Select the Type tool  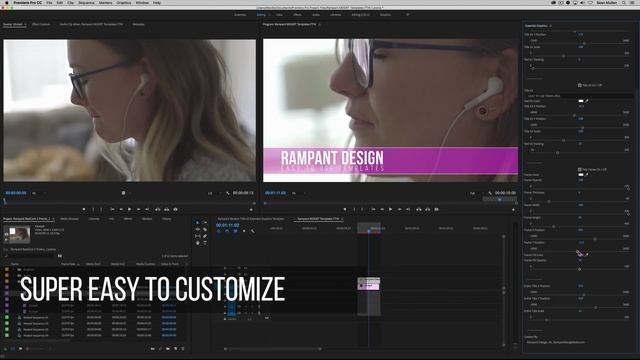[205, 243]
